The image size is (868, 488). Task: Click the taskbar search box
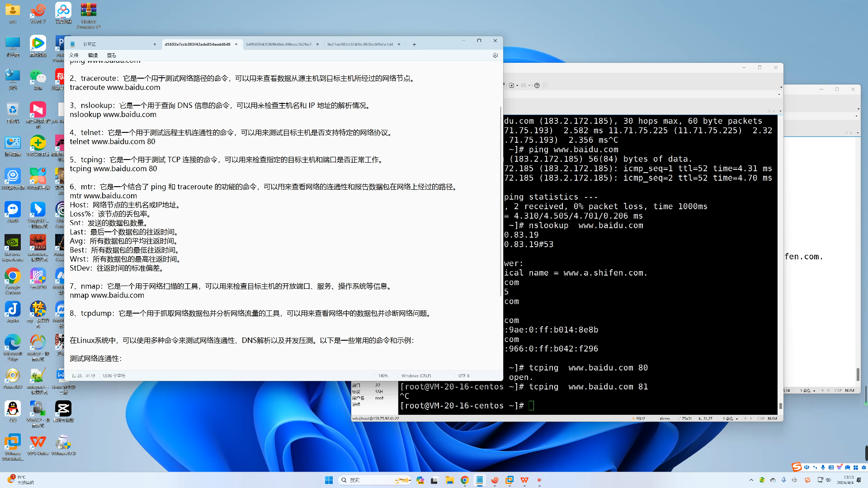point(375,480)
